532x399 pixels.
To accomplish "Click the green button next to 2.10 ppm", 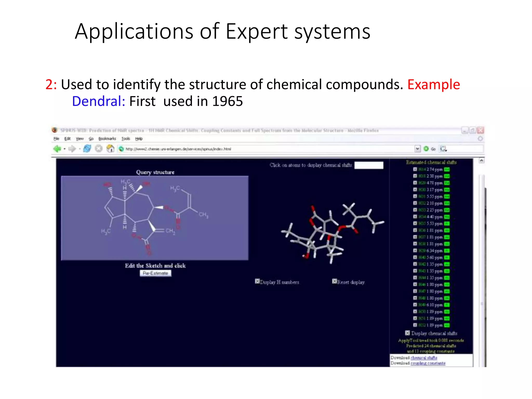I will click(x=447, y=203).
